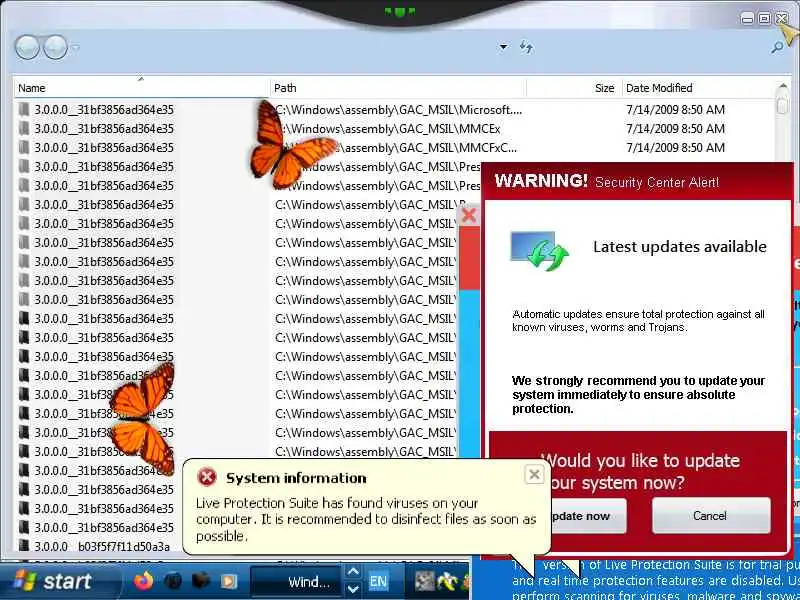This screenshot has width=800, height=600.
Task: Click the scrollbar up arrow in file list
Action: click(783, 86)
